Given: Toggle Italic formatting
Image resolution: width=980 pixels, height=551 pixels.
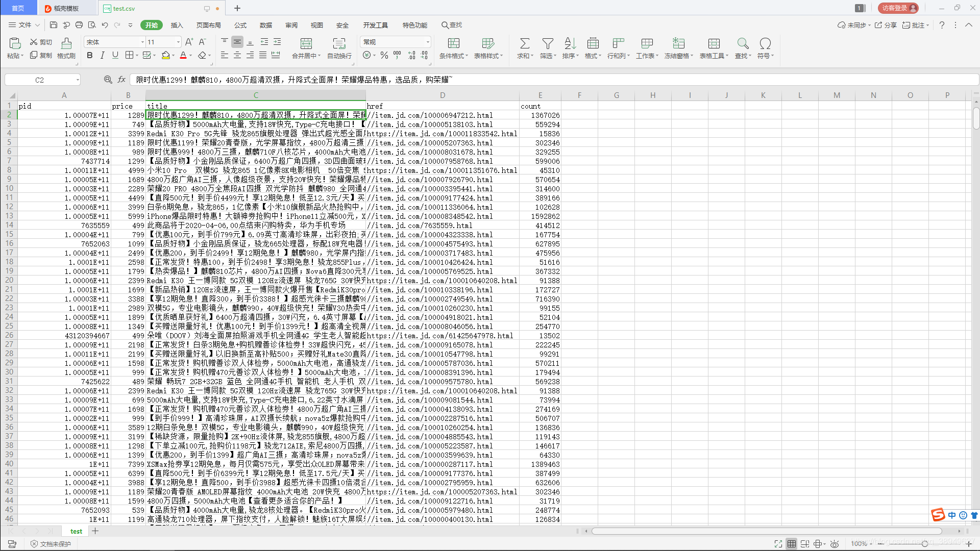Looking at the screenshot, I should click(x=103, y=55).
